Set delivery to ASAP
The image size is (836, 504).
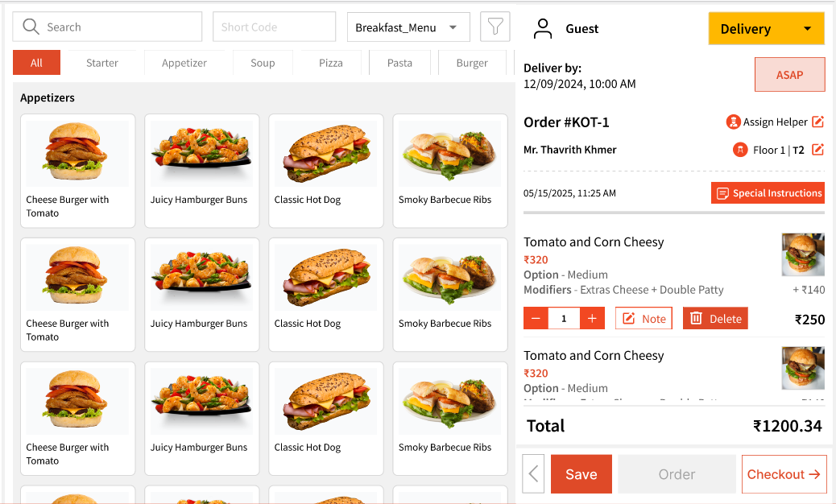point(789,75)
